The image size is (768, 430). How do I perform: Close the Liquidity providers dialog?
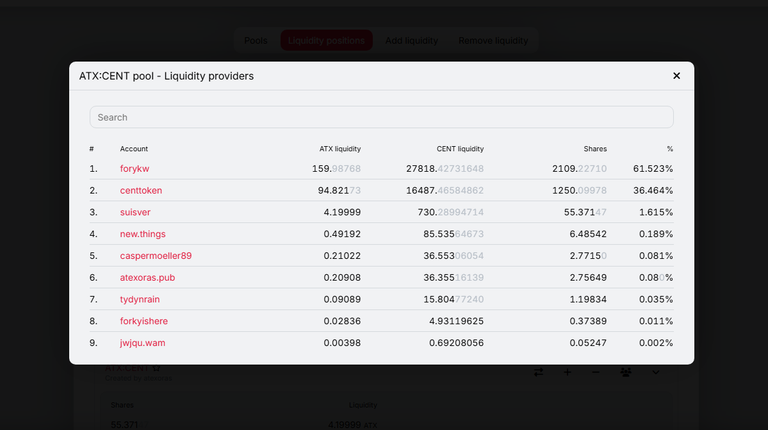point(676,76)
